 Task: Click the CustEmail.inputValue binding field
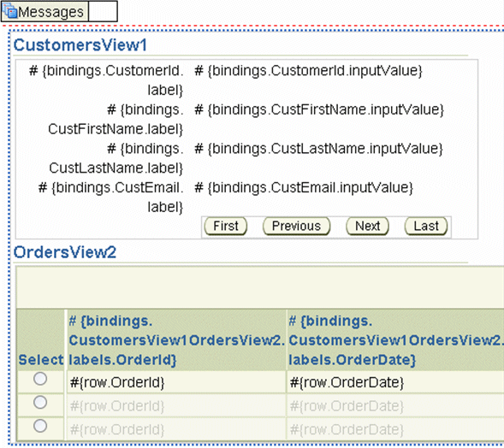click(x=304, y=187)
